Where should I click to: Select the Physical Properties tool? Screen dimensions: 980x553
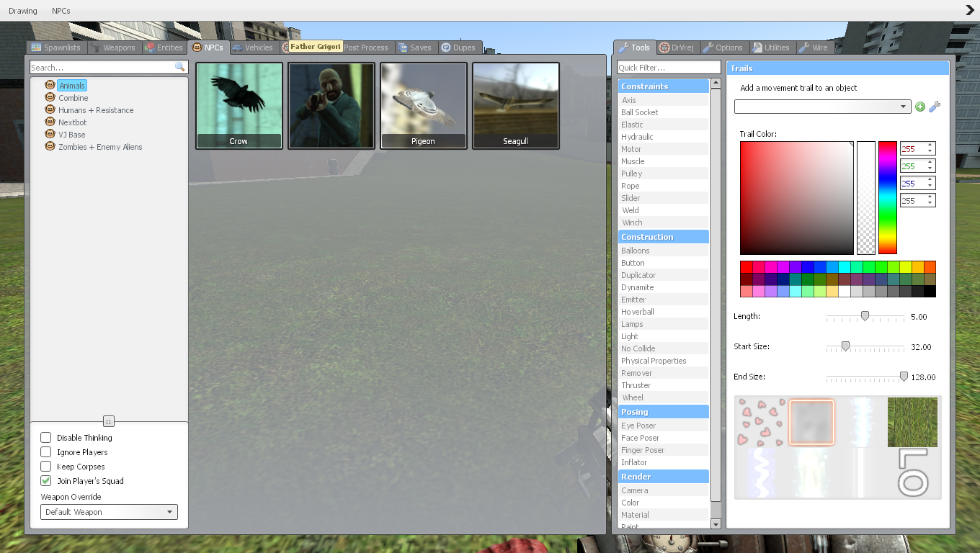tap(663, 361)
